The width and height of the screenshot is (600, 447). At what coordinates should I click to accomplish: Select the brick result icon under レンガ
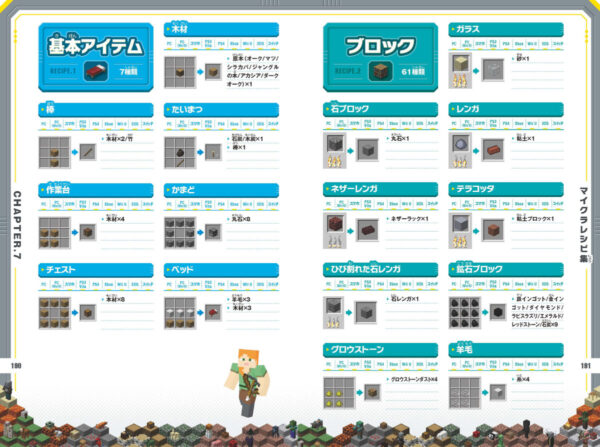click(x=493, y=150)
